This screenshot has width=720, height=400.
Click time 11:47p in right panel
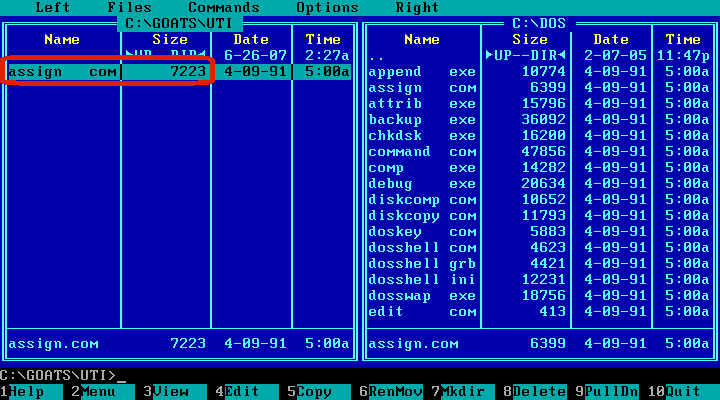tap(683, 56)
